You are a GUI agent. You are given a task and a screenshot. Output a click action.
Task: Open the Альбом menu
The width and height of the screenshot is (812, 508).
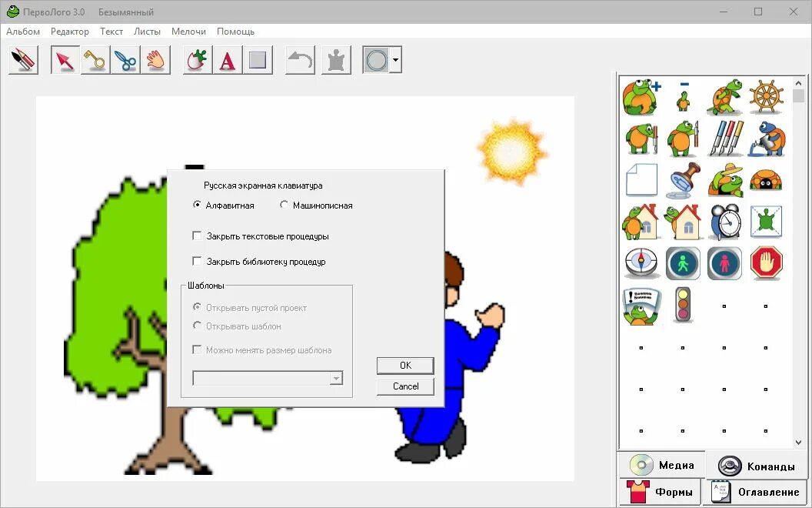tap(23, 31)
